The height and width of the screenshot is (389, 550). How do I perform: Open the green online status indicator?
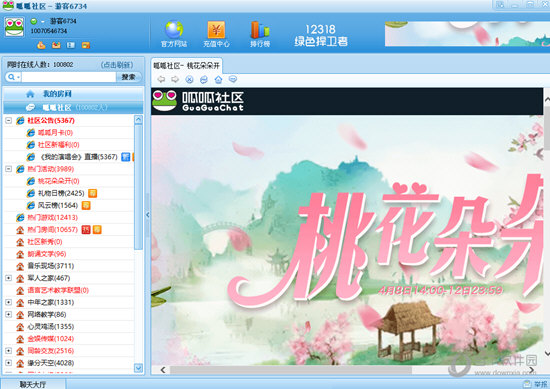(x=34, y=21)
